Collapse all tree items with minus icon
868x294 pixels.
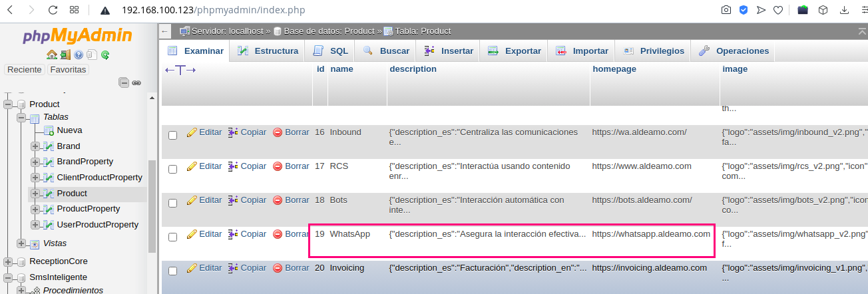[124, 82]
